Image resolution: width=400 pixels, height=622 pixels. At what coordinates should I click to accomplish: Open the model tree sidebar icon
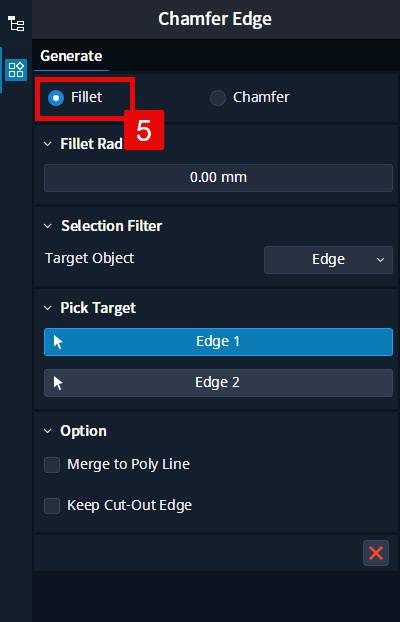(x=16, y=23)
